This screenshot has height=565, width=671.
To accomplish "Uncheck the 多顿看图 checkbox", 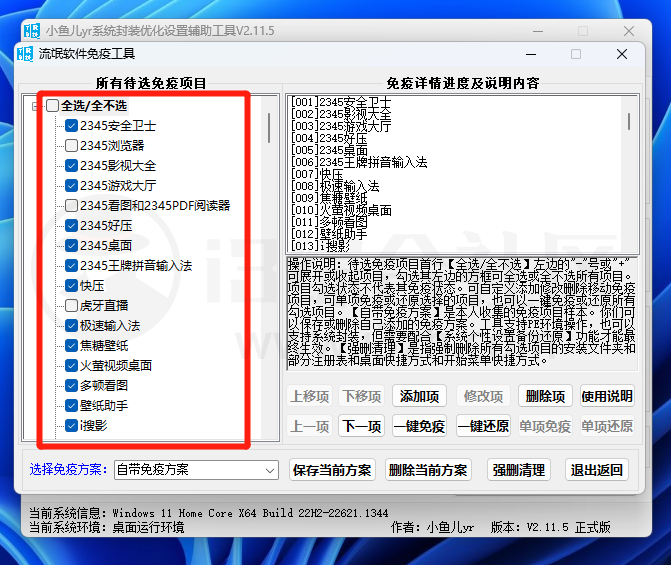I will coord(71,386).
